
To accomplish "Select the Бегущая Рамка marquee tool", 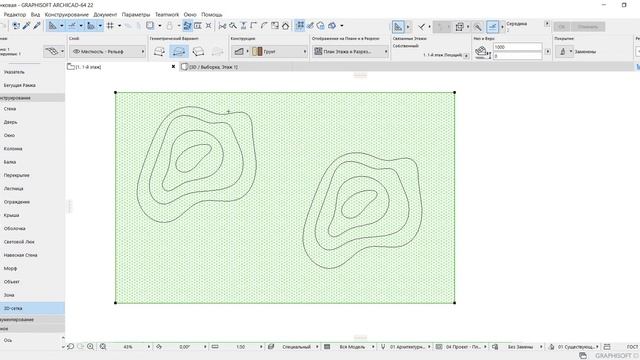I will 20,85.
